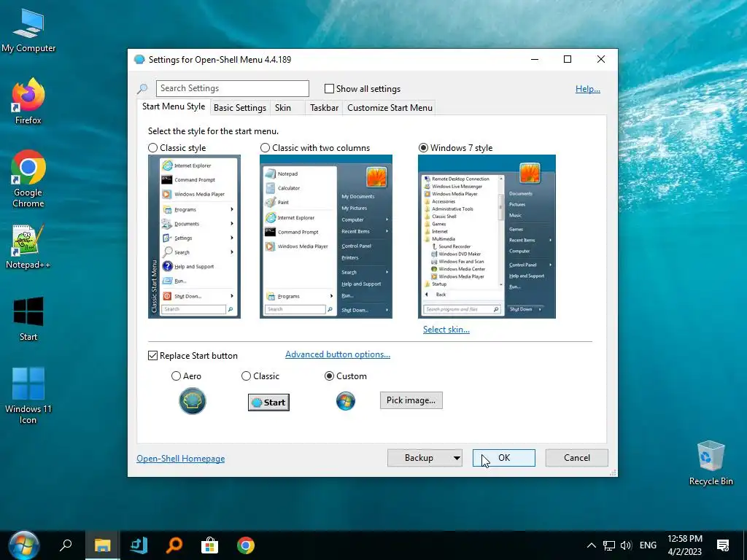Select Classic with two columns radio button
Viewport: 747px width, 560px height.
click(265, 147)
